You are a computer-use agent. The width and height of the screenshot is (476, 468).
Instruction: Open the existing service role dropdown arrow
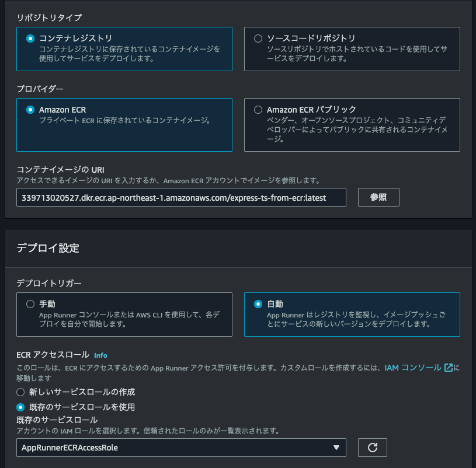pos(336,448)
